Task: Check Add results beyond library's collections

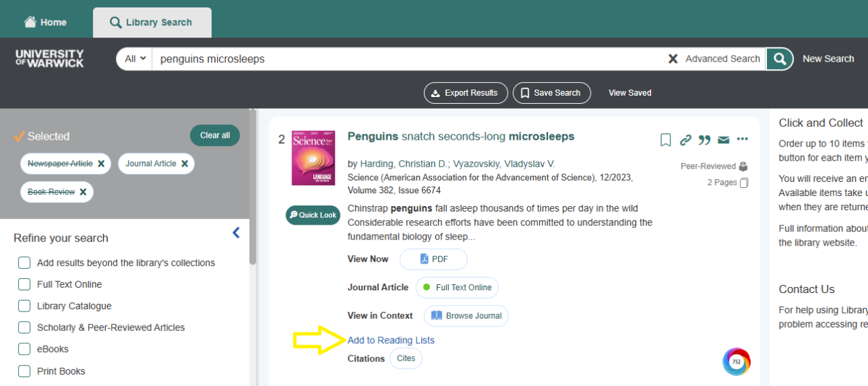Action: click(24, 263)
